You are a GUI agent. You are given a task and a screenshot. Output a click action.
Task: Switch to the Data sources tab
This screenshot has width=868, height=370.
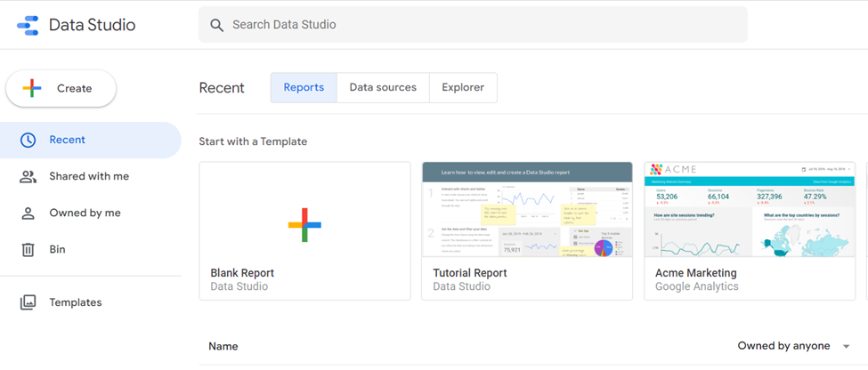383,87
